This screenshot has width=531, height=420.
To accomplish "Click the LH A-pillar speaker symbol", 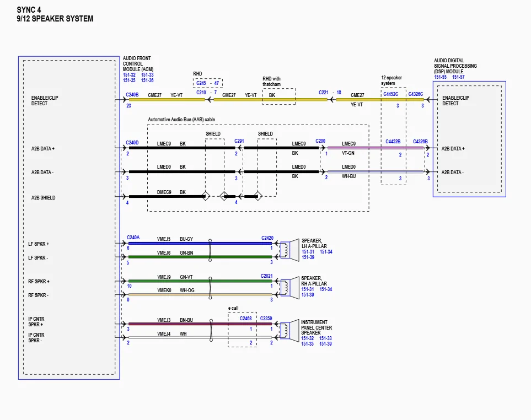I will point(289,250).
